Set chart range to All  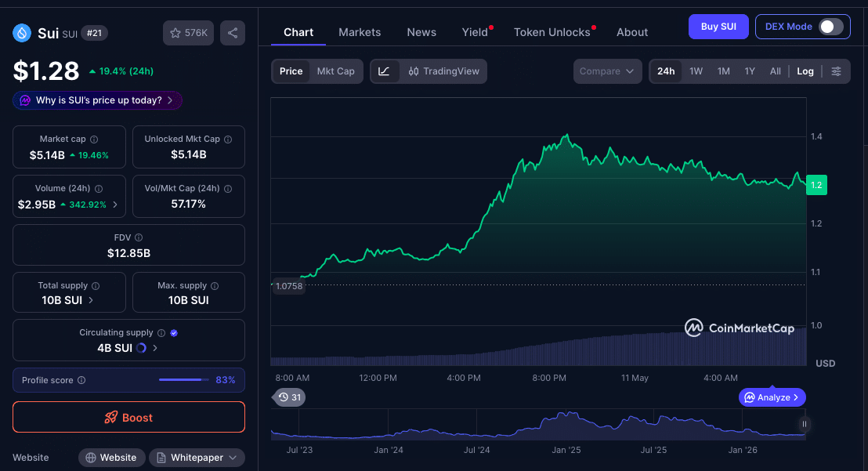coord(775,71)
